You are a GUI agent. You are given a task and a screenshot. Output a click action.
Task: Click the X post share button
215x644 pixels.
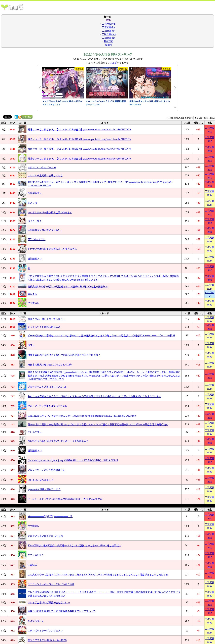pyautogui.click(x=7, y=117)
